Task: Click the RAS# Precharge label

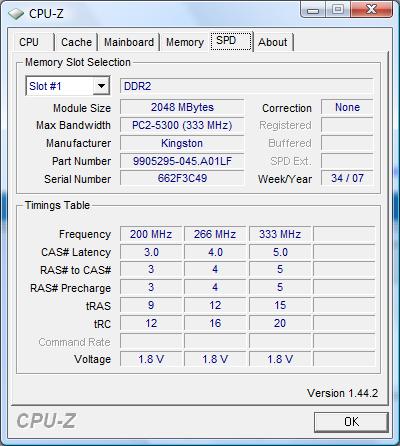Action: pos(70,288)
